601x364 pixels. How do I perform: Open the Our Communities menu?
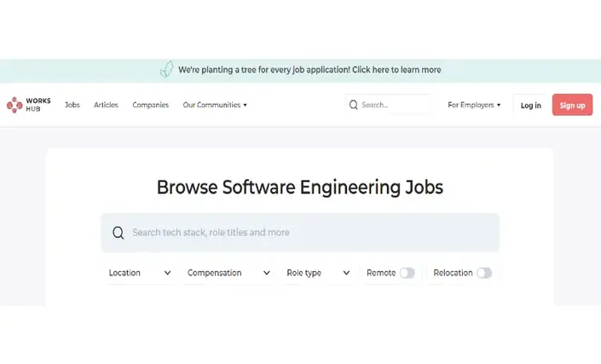215,105
